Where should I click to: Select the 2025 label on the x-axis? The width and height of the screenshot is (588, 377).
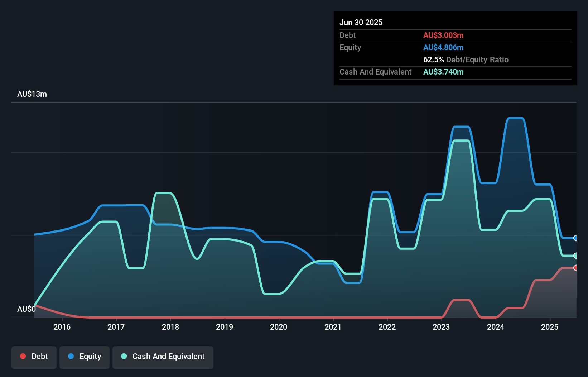pyautogui.click(x=550, y=327)
